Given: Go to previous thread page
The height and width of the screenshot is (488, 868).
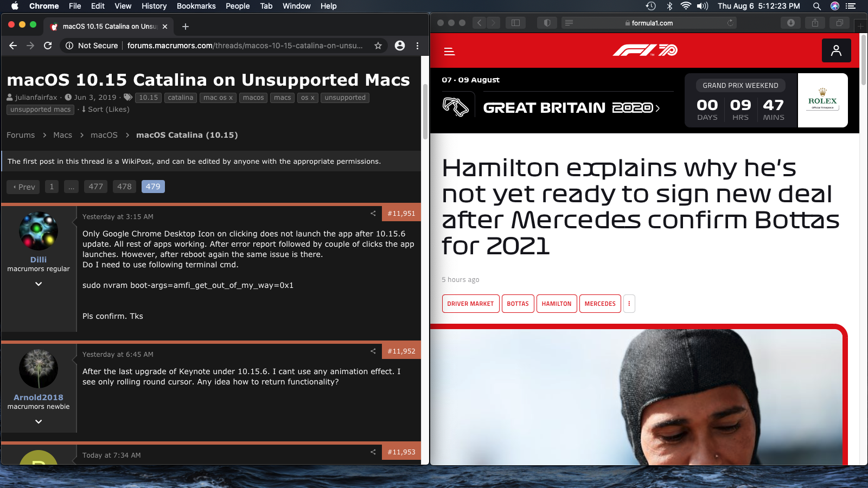Looking at the screenshot, I should (x=24, y=187).
